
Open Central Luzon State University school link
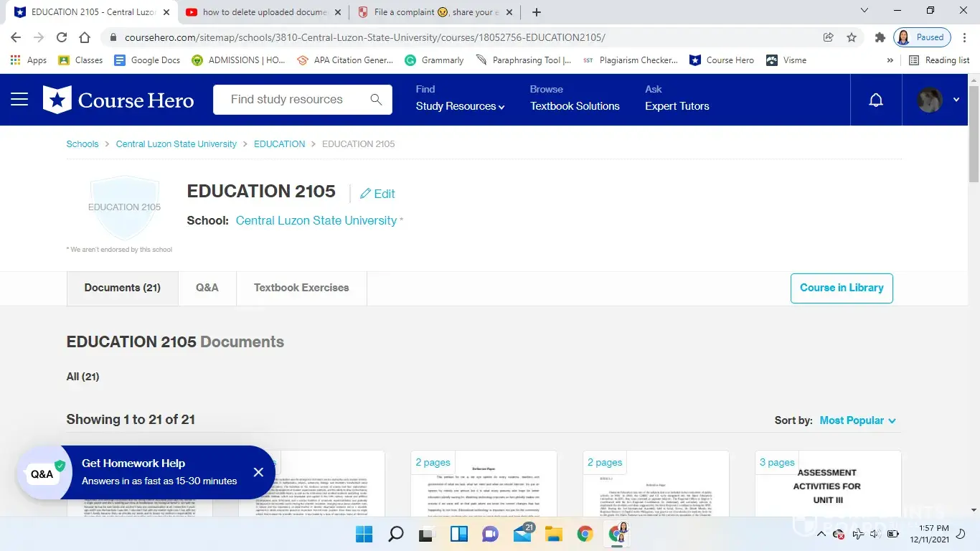(316, 220)
